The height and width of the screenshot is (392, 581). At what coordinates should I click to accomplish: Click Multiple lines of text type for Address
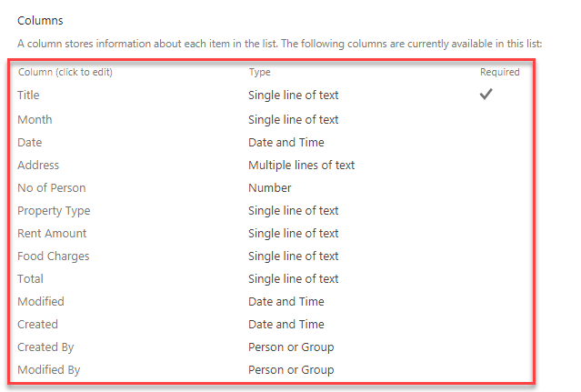(x=301, y=165)
